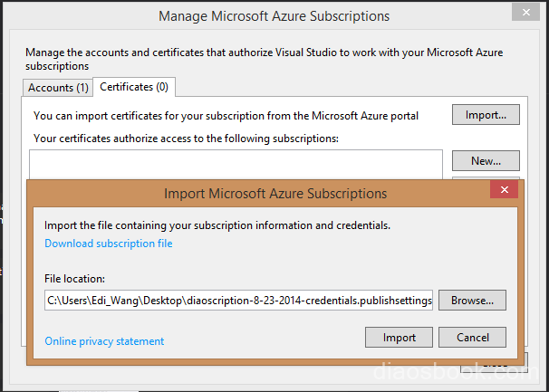
Task: Click Import in the Import Subscriptions dialog
Action: (399, 338)
